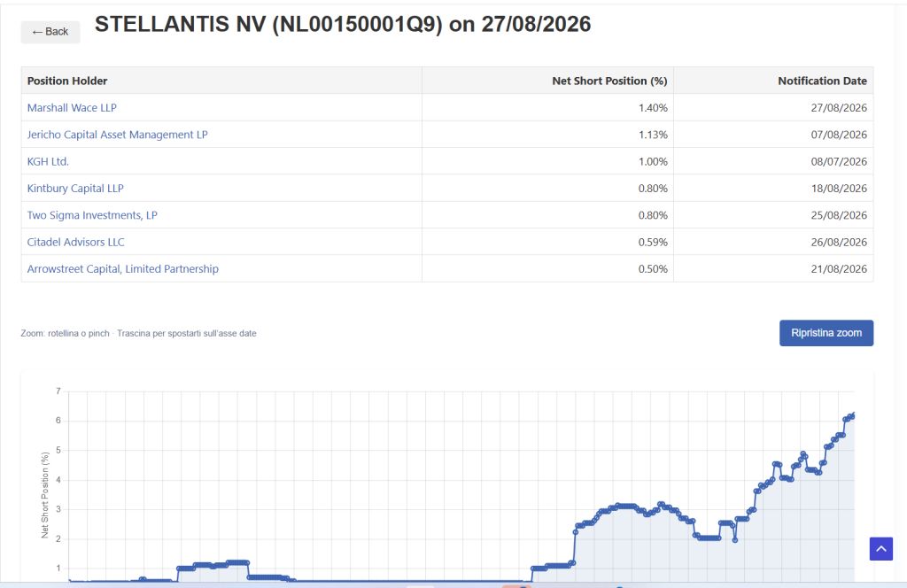Open Marshall Wace LLP holder link
The image size is (907, 588).
click(x=72, y=107)
